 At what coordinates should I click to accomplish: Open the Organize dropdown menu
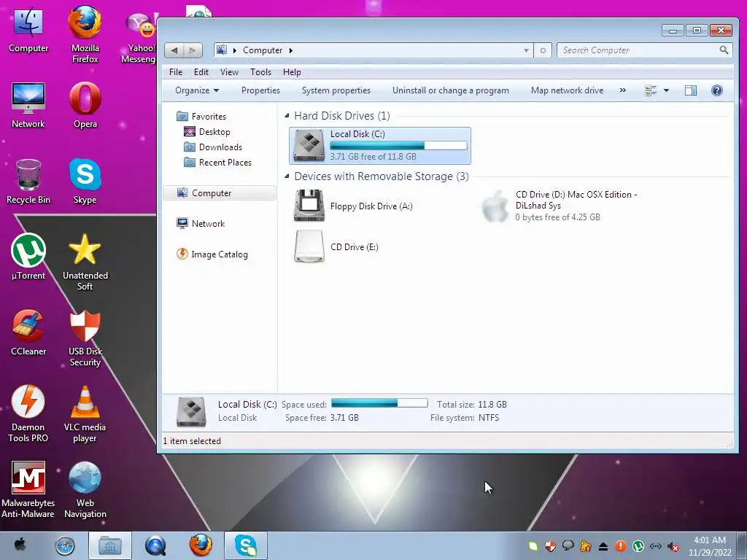pyautogui.click(x=197, y=90)
